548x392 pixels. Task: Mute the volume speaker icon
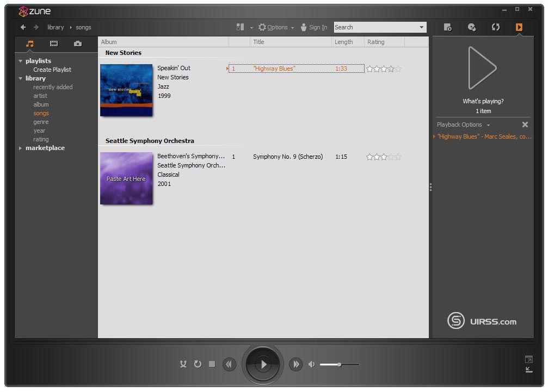point(311,364)
